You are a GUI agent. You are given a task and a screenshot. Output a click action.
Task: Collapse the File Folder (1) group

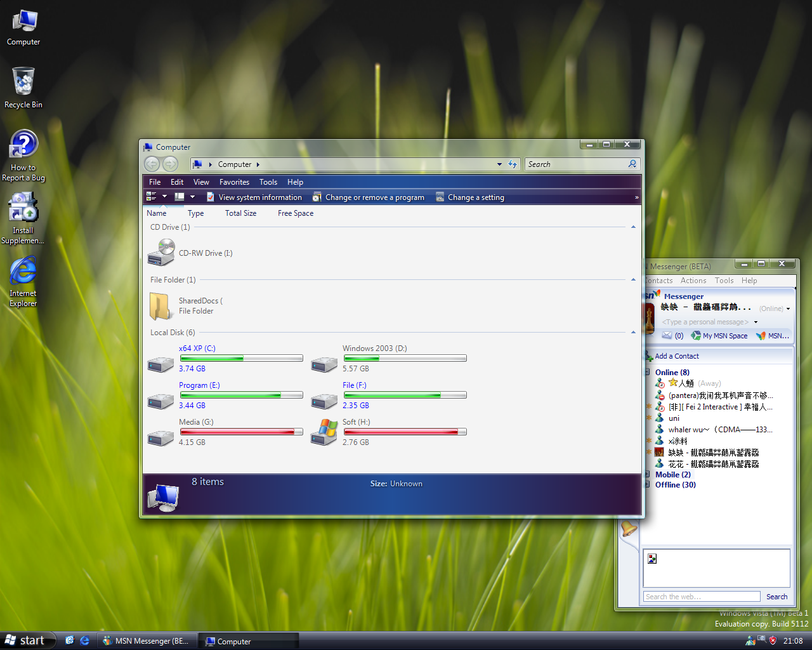point(633,280)
